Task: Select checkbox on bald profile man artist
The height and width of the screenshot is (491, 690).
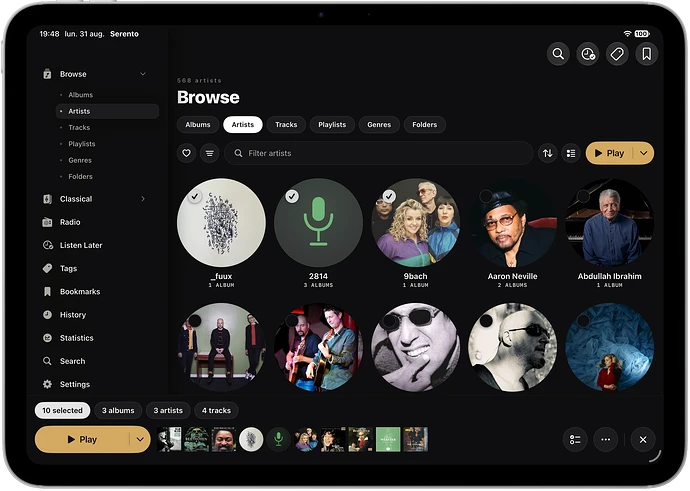Action: point(486,321)
